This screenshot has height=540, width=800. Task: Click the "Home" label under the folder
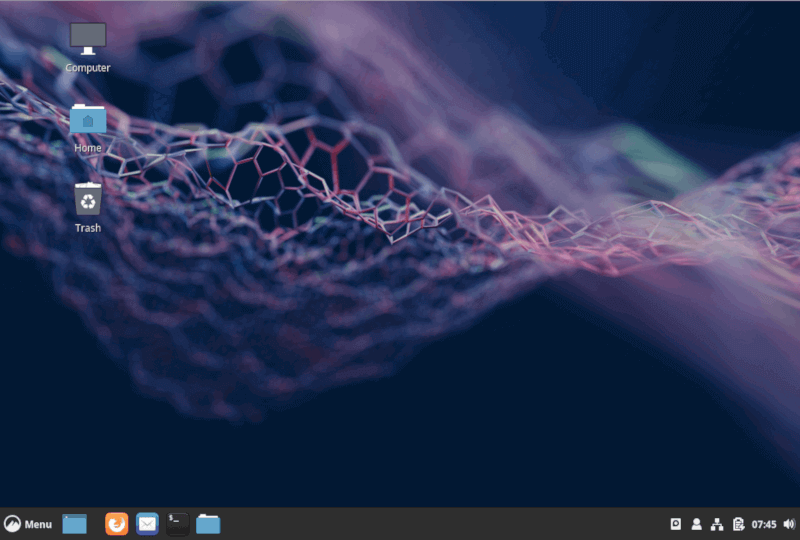[x=87, y=148]
